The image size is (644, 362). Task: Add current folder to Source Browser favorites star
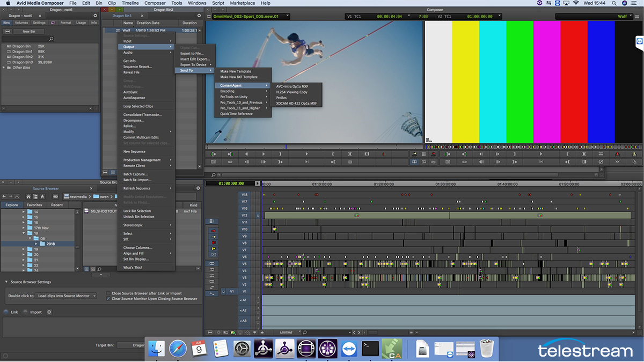tap(42, 197)
